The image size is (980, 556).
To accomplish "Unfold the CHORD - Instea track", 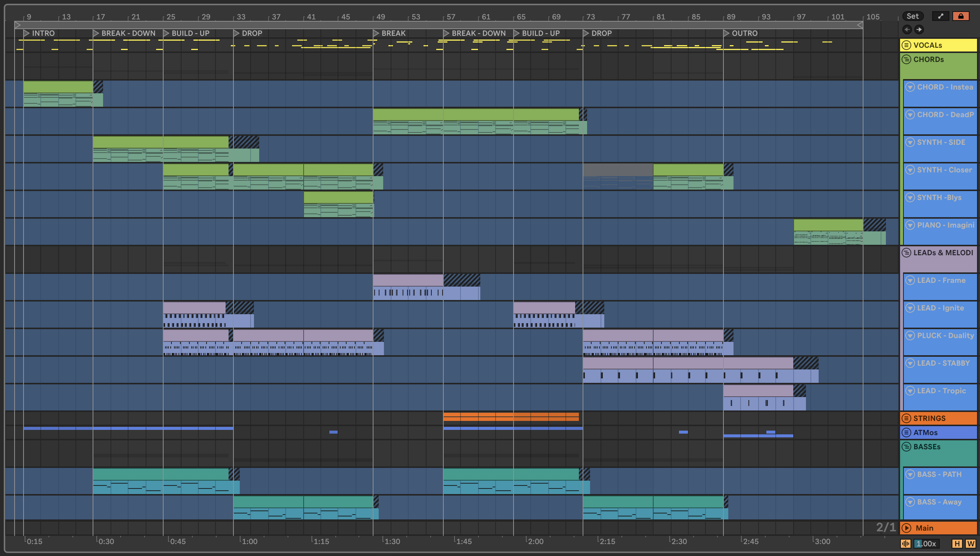I will (x=910, y=87).
